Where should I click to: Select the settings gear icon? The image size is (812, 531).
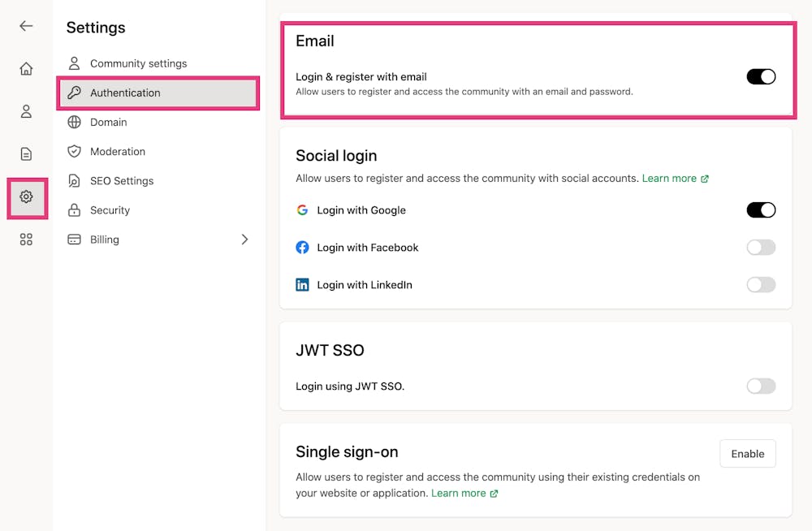[27, 197]
